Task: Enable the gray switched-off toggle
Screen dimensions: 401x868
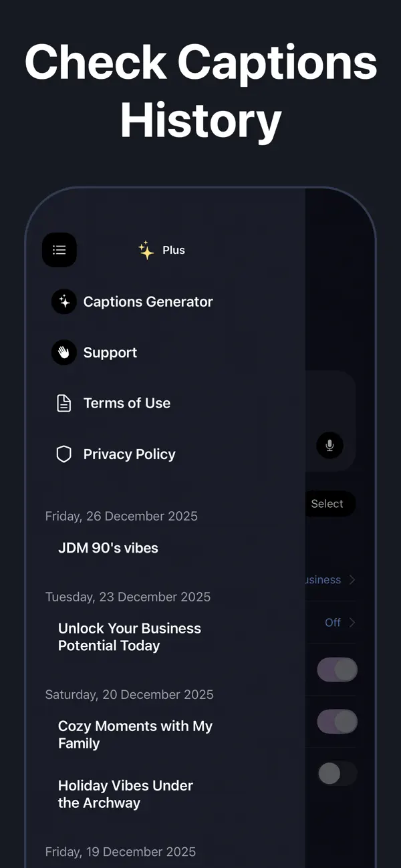Action: tap(338, 774)
